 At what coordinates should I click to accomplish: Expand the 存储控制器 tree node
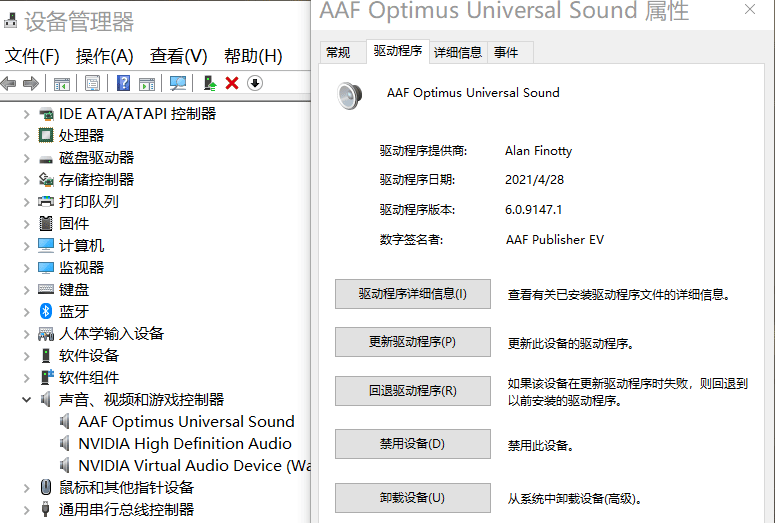coord(26,180)
